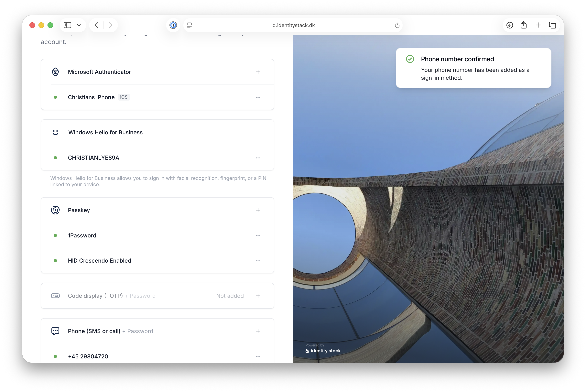Click the green checkmark in the notification
This screenshot has width=586, height=392.
click(x=410, y=59)
